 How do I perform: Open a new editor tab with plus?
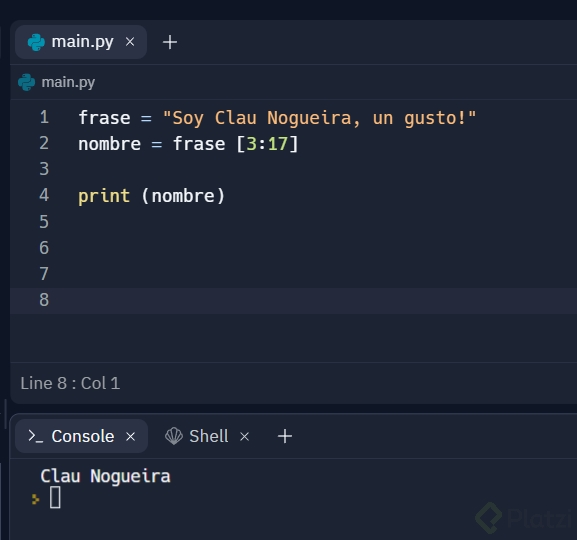(170, 42)
